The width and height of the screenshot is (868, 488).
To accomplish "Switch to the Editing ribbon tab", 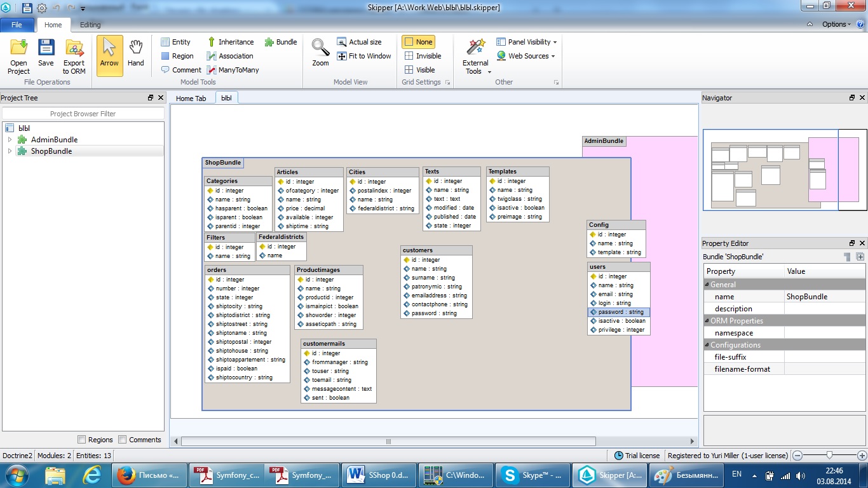I will (x=90, y=25).
